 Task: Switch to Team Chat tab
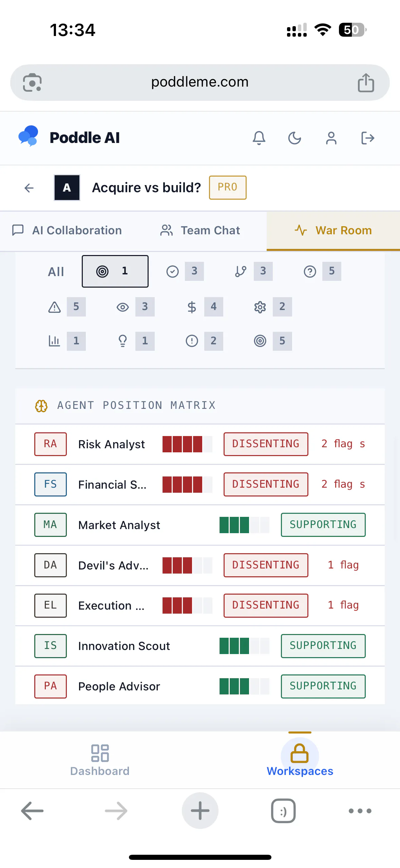point(200,231)
